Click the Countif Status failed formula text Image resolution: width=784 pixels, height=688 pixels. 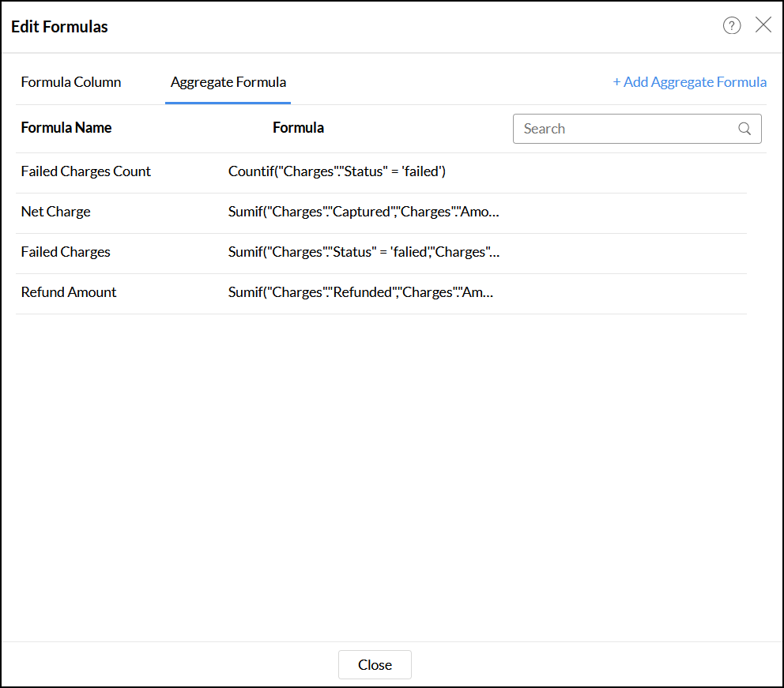[337, 171]
